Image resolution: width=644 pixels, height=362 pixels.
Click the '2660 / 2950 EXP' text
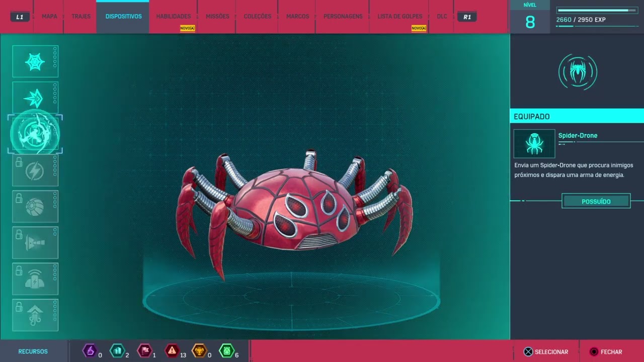[581, 20]
